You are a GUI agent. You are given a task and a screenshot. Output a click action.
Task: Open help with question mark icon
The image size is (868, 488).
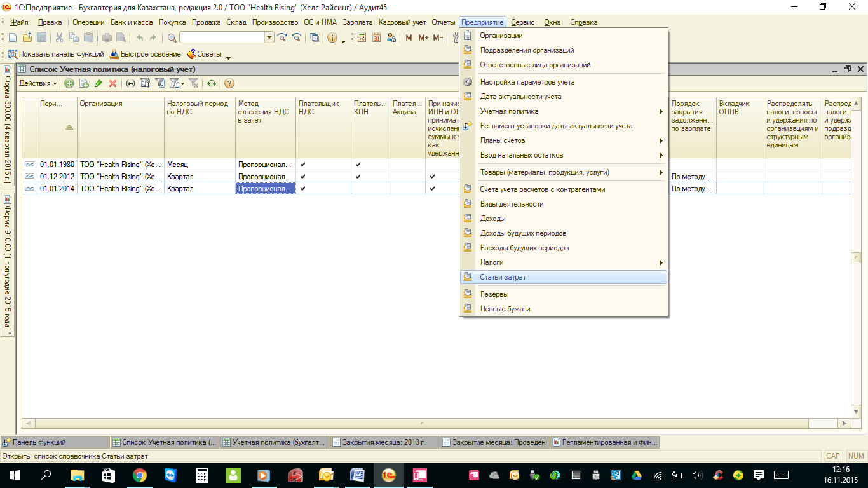pos(229,83)
